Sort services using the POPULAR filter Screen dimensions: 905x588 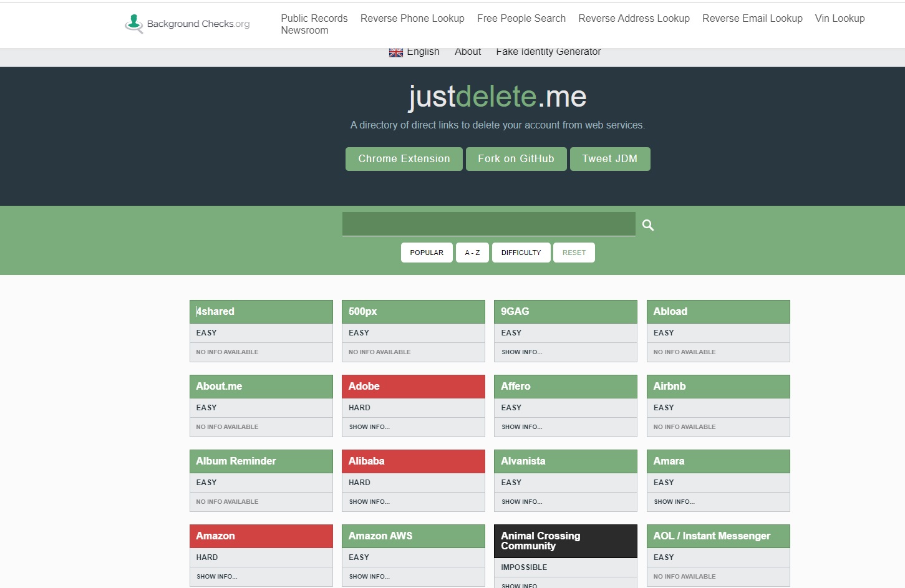tap(427, 252)
